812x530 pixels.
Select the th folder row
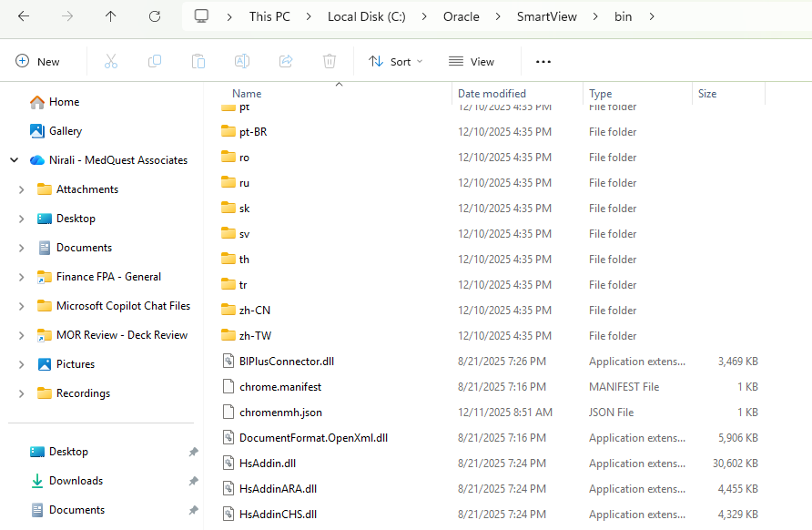coord(490,259)
